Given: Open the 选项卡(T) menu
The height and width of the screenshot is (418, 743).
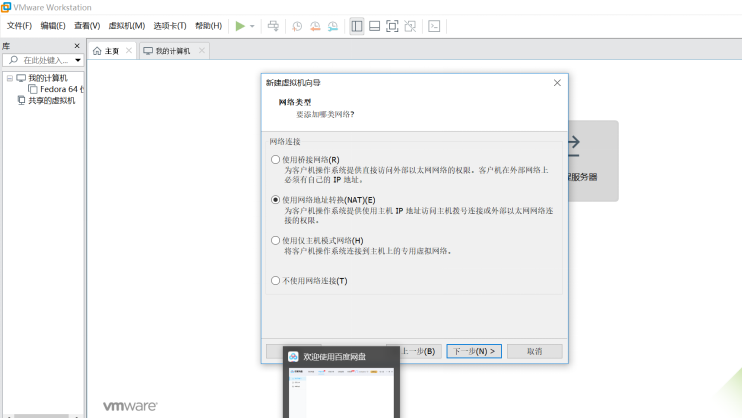Looking at the screenshot, I should point(170,26).
